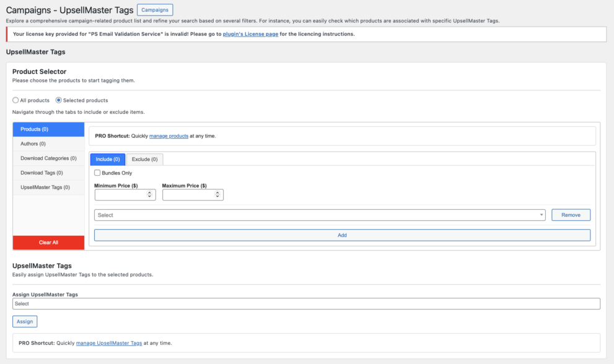Open the Campaigns shortcut button
The height and width of the screenshot is (364, 614).
coord(154,10)
